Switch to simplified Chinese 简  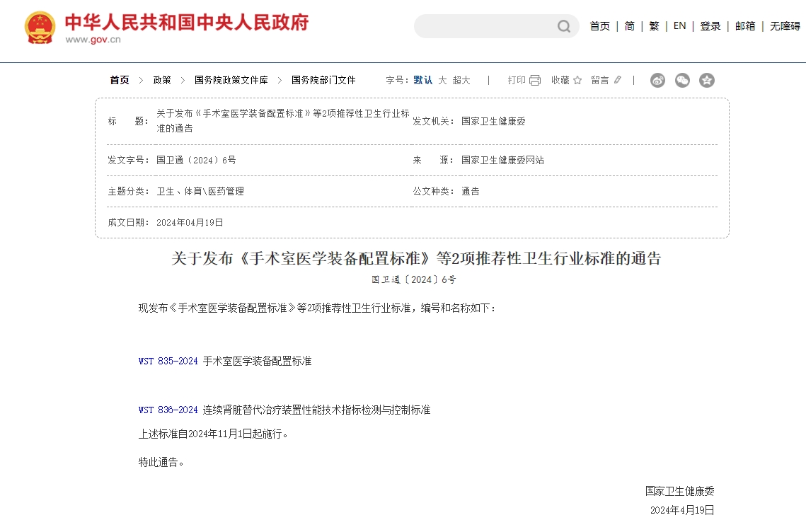pos(629,26)
